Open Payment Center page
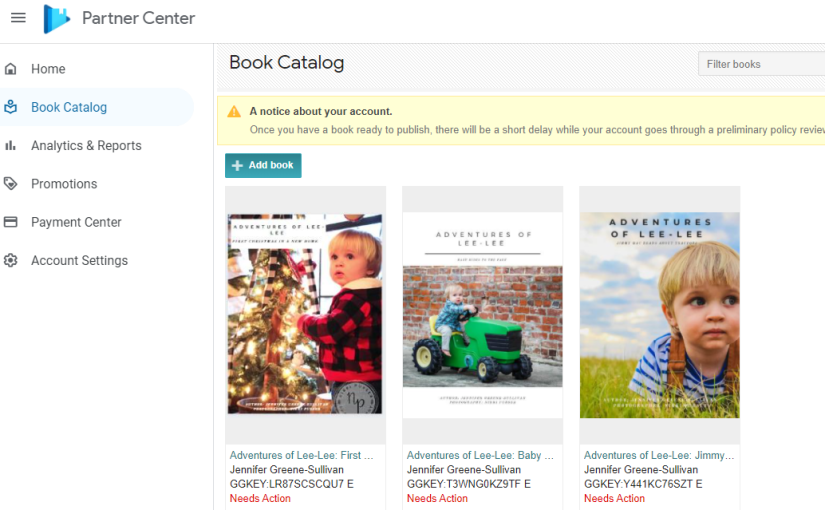Viewport: 825px width, 510px height. click(x=76, y=222)
